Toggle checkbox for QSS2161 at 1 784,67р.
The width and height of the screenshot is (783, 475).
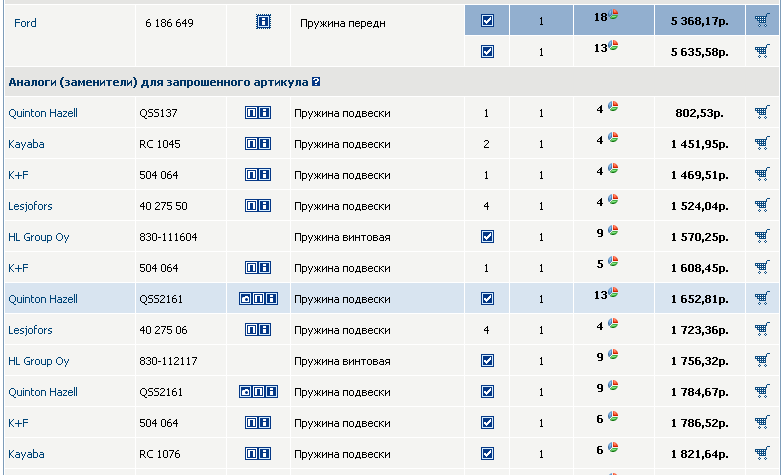coord(487,391)
